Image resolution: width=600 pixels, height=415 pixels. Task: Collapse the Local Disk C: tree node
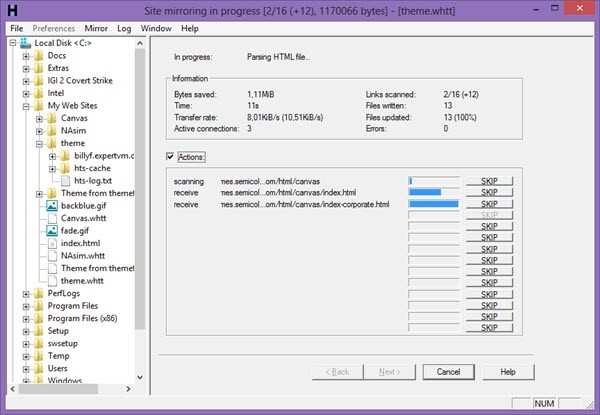pos(13,43)
